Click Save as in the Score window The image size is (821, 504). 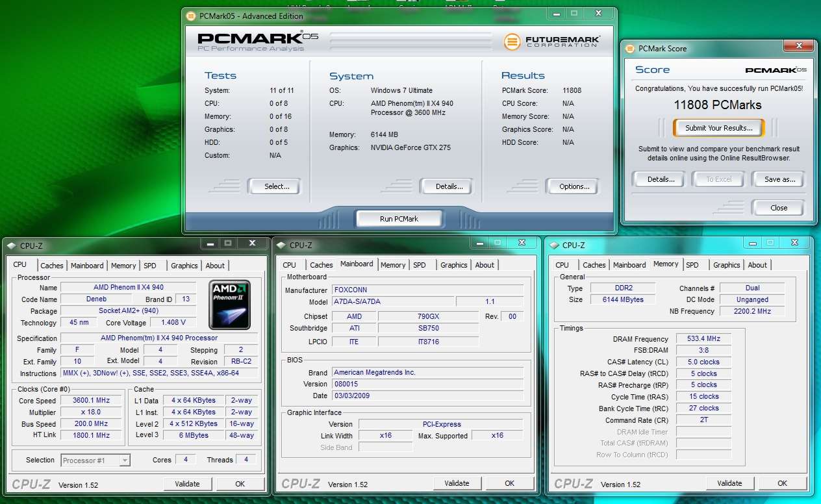pos(777,179)
